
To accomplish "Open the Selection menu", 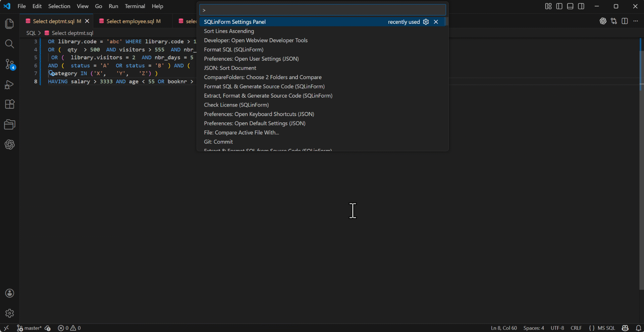I will pyautogui.click(x=59, y=6).
